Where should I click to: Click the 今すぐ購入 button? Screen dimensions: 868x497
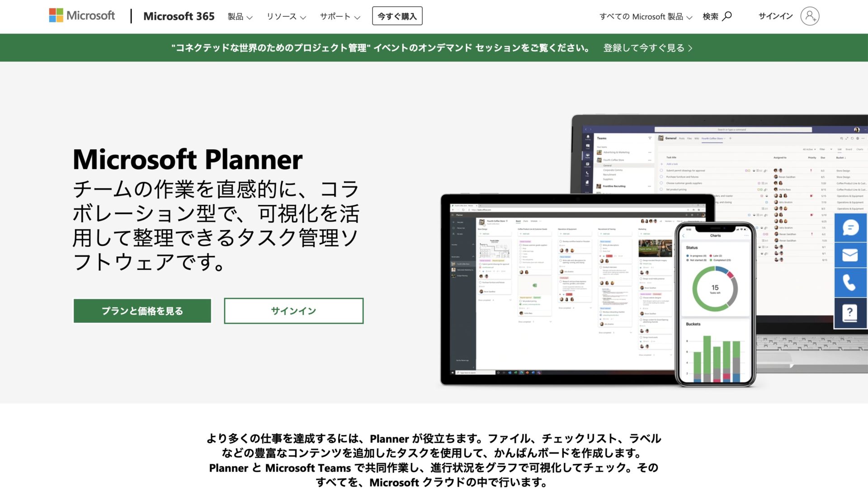pos(397,15)
